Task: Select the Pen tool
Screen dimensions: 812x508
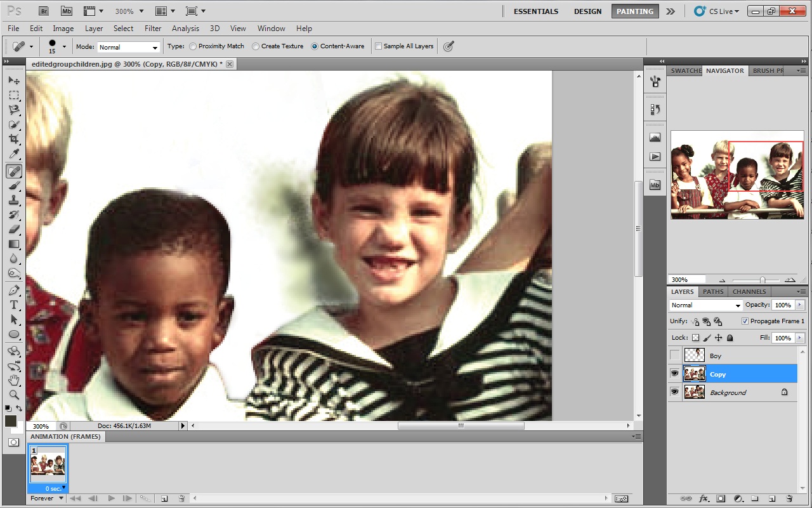Action: [x=14, y=290]
